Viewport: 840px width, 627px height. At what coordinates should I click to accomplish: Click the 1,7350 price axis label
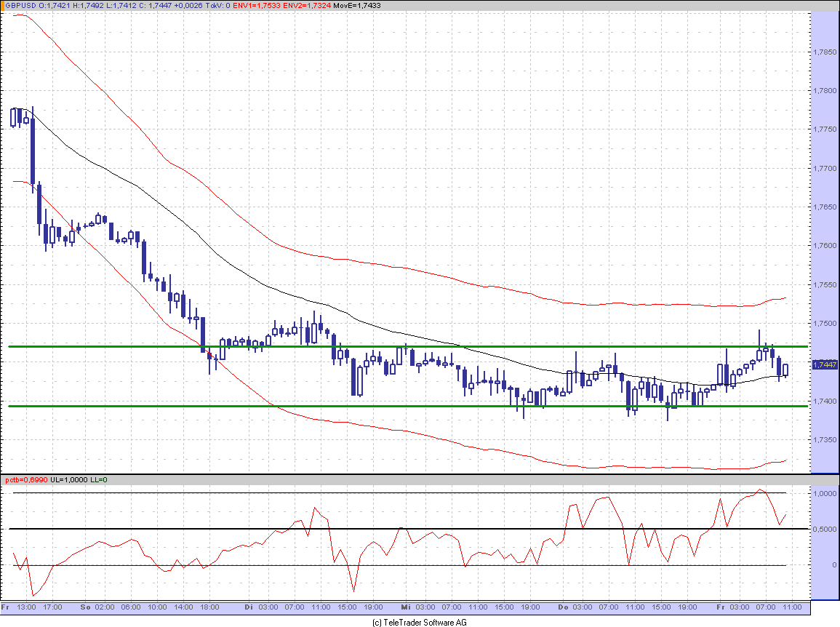pyautogui.click(x=824, y=440)
